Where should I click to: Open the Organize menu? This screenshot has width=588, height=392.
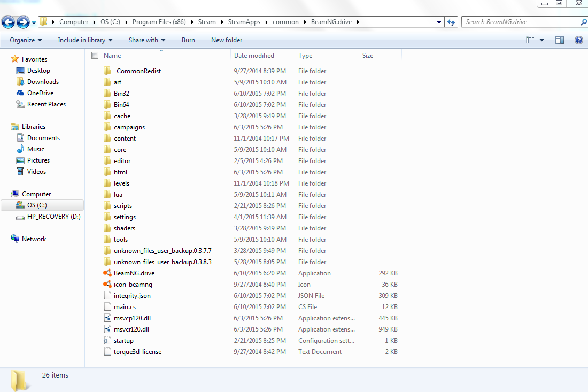pyautogui.click(x=26, y=40)
